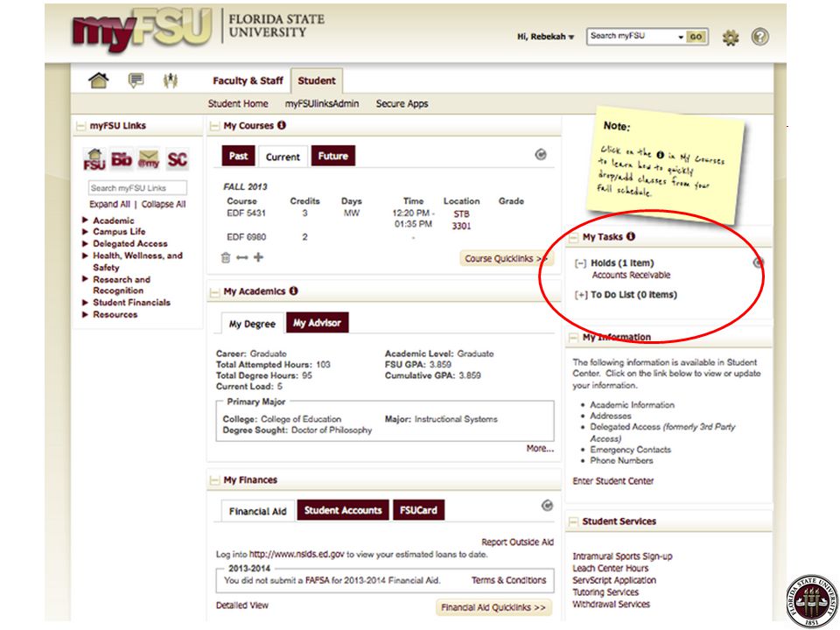Open the Secure Apps submenu item
Viewport: 840px width, 630px height.
pos(402,104)
